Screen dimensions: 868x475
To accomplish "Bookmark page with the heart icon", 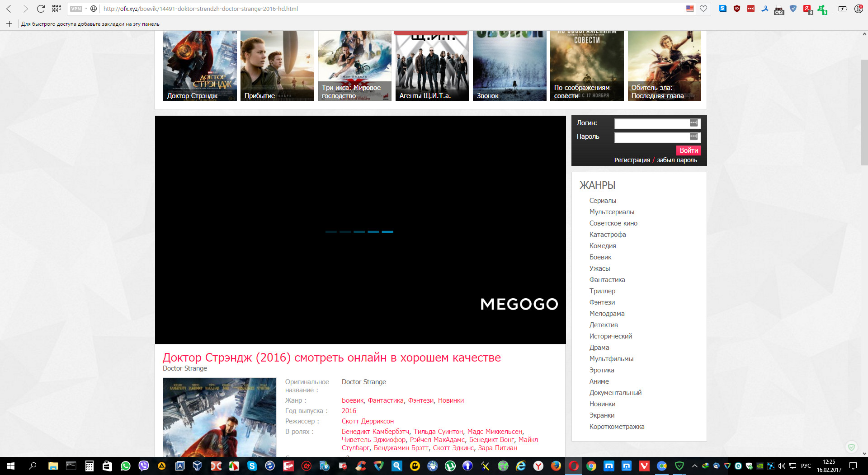I will coord(703,9).
